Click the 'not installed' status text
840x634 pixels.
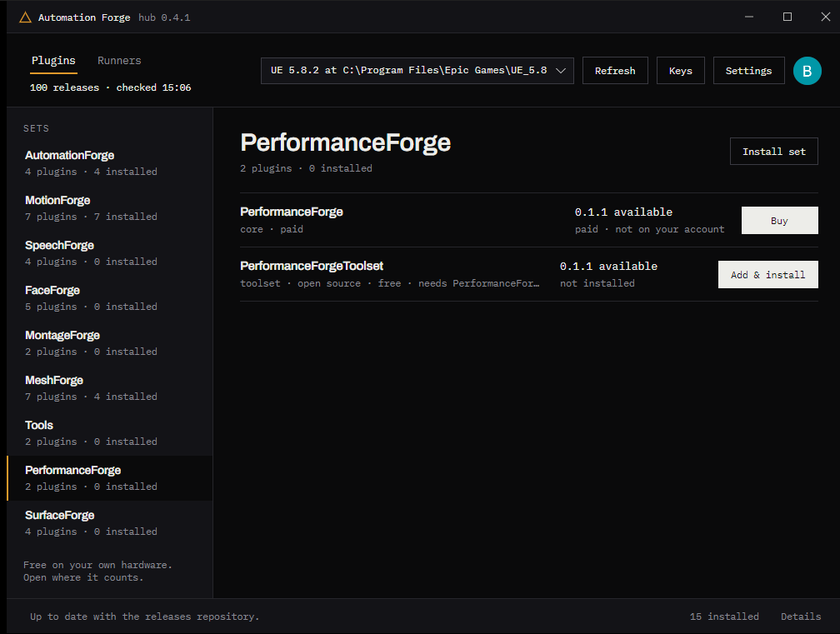[x=597, y=283]
